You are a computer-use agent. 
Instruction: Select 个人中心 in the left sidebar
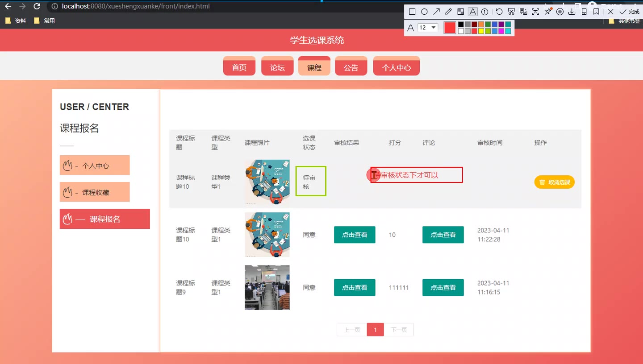95,165
